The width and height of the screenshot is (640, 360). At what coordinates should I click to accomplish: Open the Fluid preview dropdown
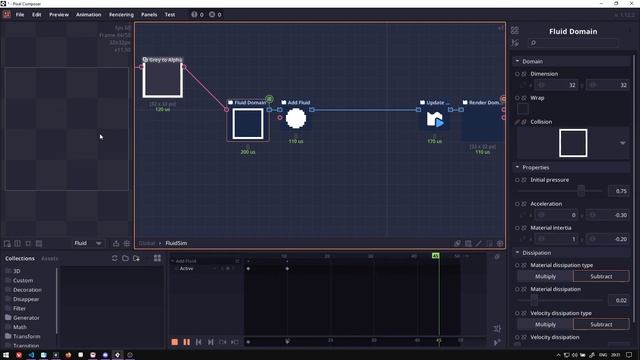coord(88,243)
